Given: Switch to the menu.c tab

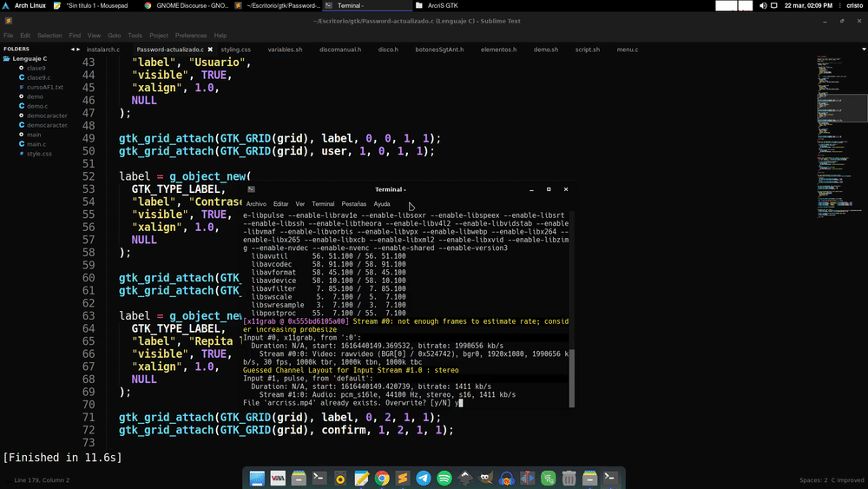Looking at the screenshot, I should (628, 50).
